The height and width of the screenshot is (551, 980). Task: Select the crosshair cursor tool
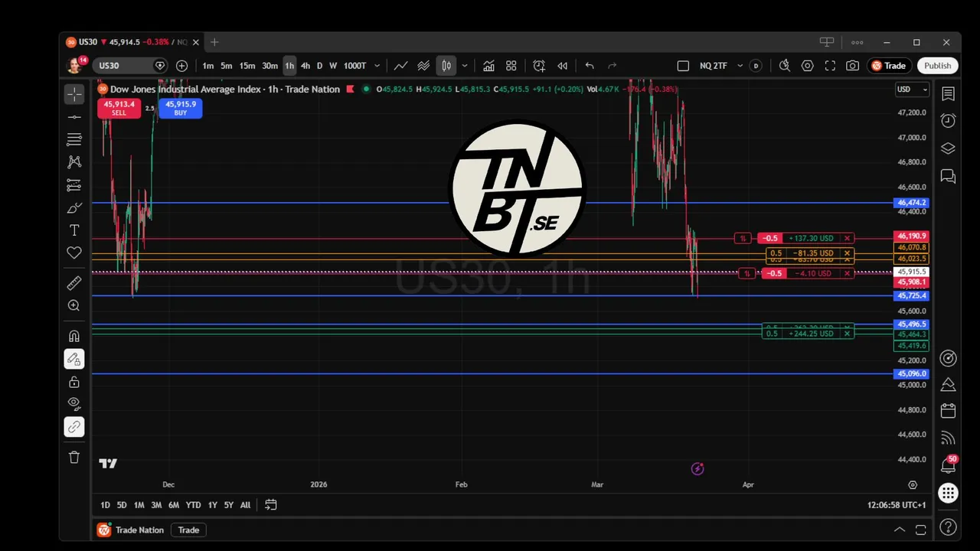74,94
